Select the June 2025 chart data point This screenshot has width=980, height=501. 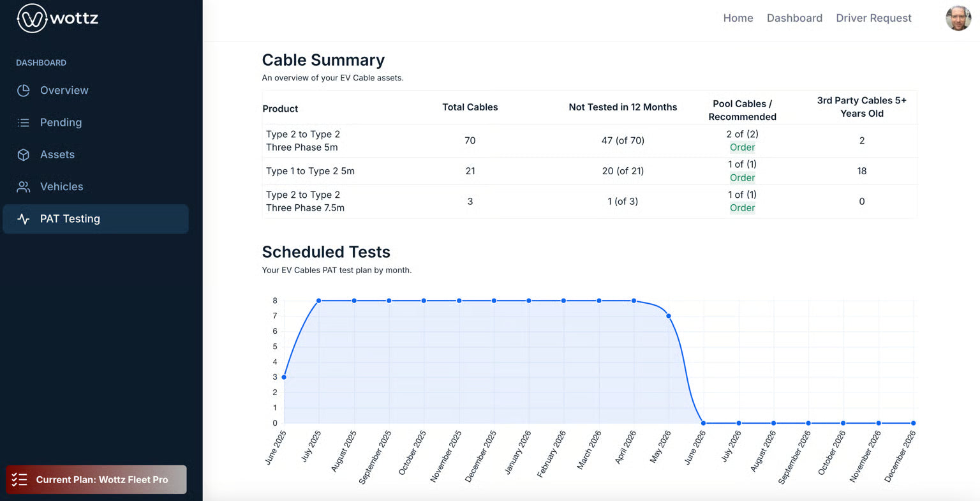[x=284, y=377]
